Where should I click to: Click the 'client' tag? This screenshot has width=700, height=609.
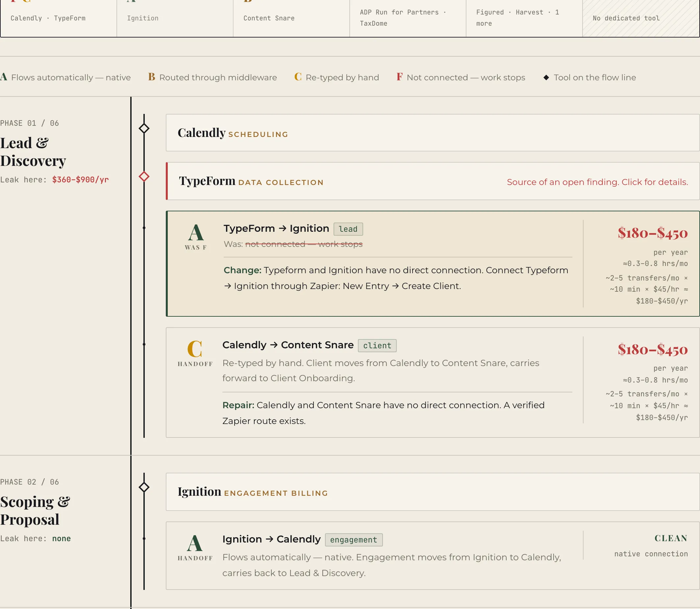click(377, 346)
